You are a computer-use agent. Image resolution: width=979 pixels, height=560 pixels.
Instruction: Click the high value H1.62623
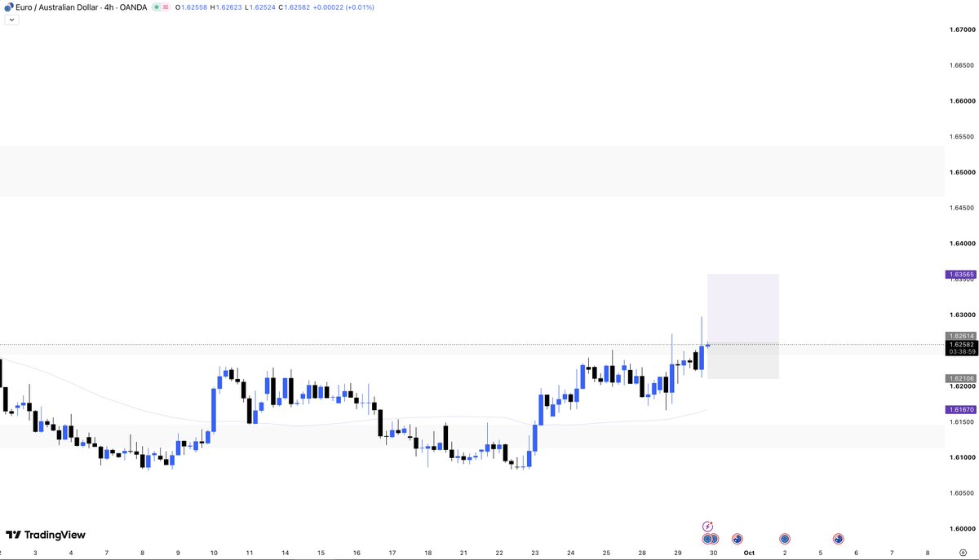(227, 7)
